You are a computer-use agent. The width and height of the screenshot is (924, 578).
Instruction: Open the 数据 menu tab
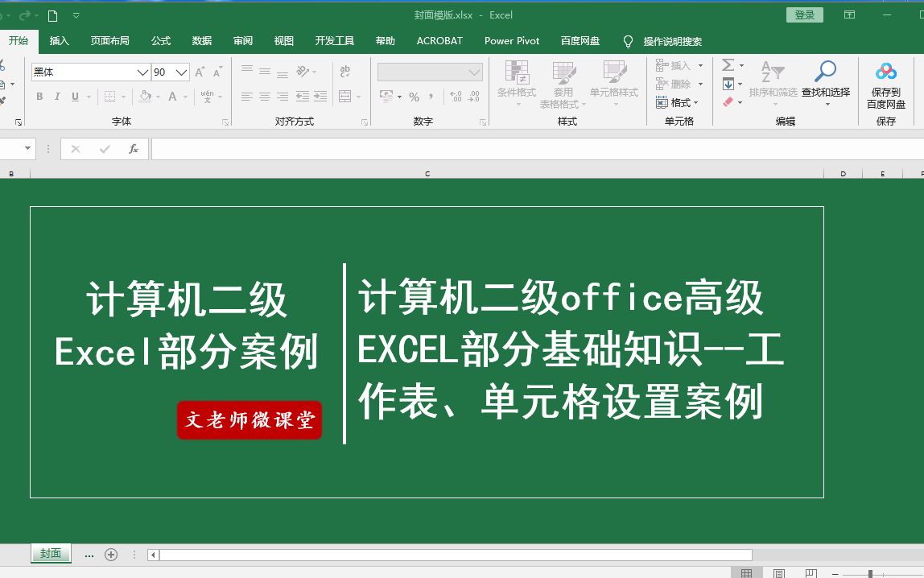coord(202,40)
